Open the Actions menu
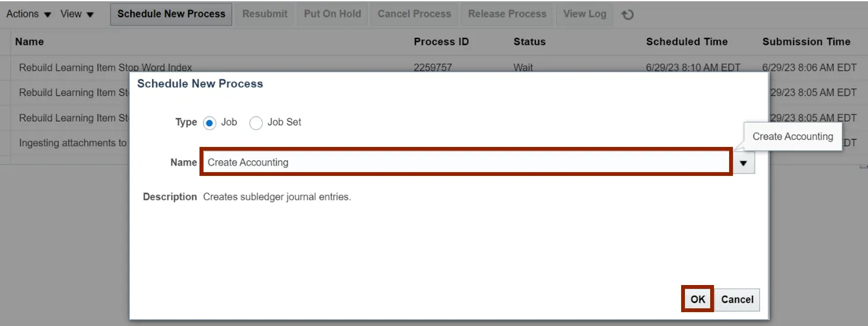 tap(29, 14)
